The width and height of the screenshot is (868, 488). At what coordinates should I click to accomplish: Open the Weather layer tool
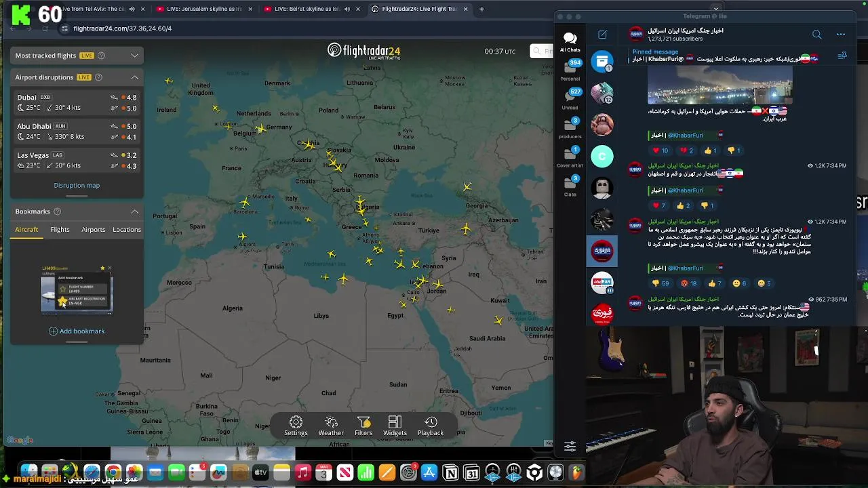pyautogui.click(x=331, y=426)
